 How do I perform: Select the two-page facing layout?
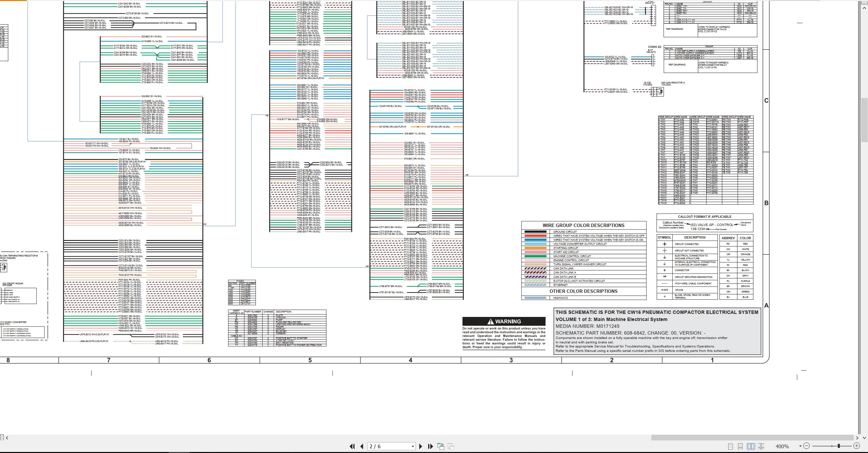[x=751, y=447]
